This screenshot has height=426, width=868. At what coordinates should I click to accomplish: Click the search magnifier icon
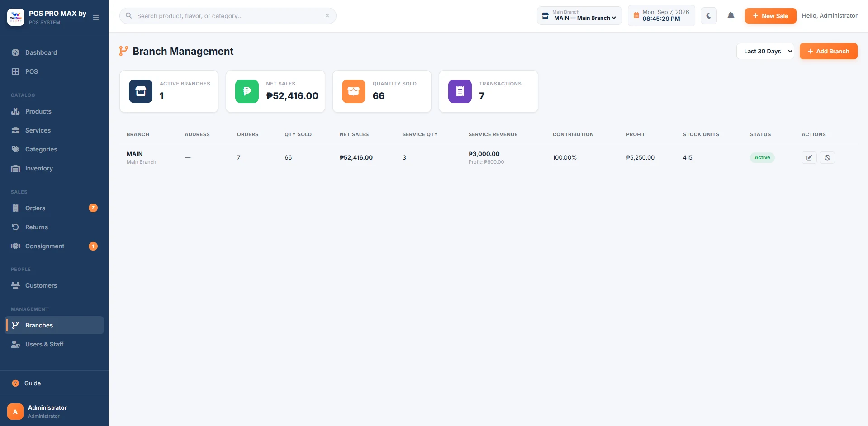coord(129,16)
